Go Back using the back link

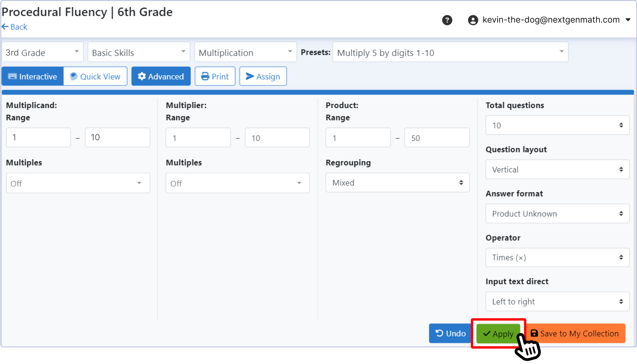click(x=15, y=27)
